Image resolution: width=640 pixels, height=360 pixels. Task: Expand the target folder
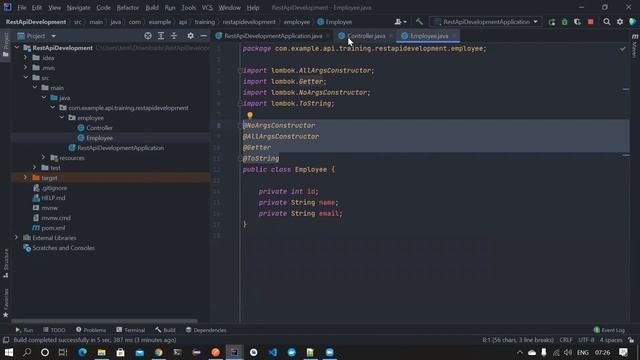(25, 178)
